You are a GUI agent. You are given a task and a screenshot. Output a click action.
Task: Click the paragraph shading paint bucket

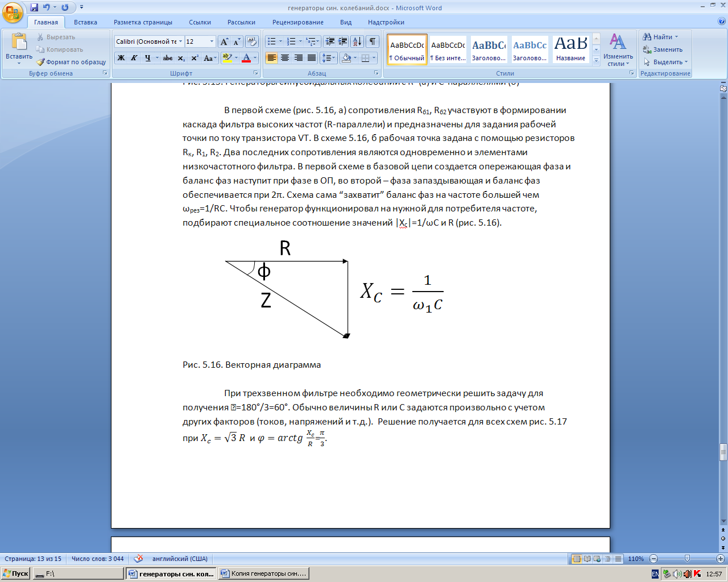pyautogui.click(x=346, y=58)
